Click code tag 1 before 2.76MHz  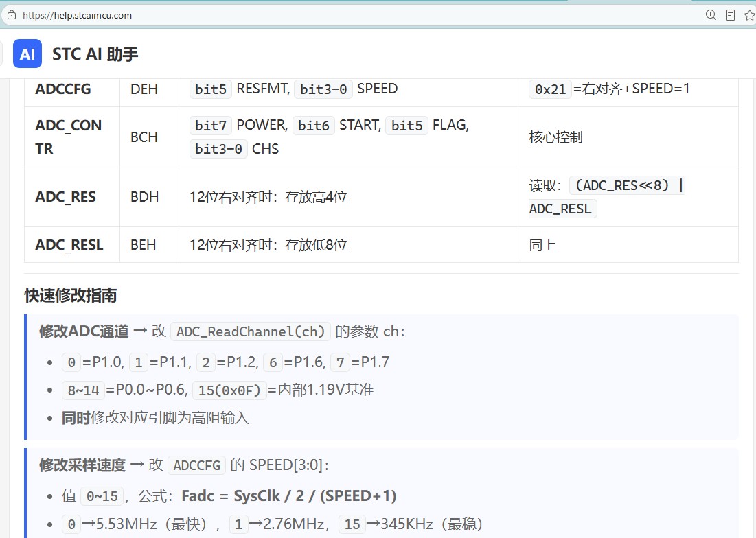click(239, 524)
